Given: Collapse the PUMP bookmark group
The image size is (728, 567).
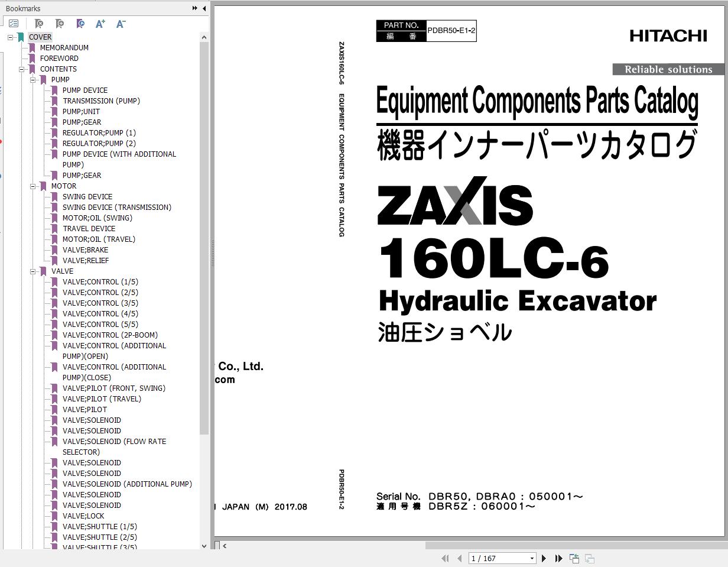Looking at the screenshot, I should pos(33,80).
